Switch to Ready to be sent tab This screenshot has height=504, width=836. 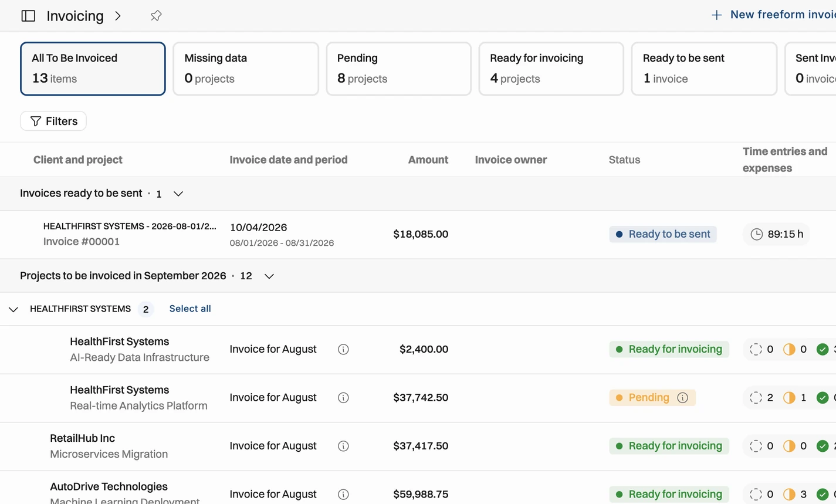pos(704,69)
